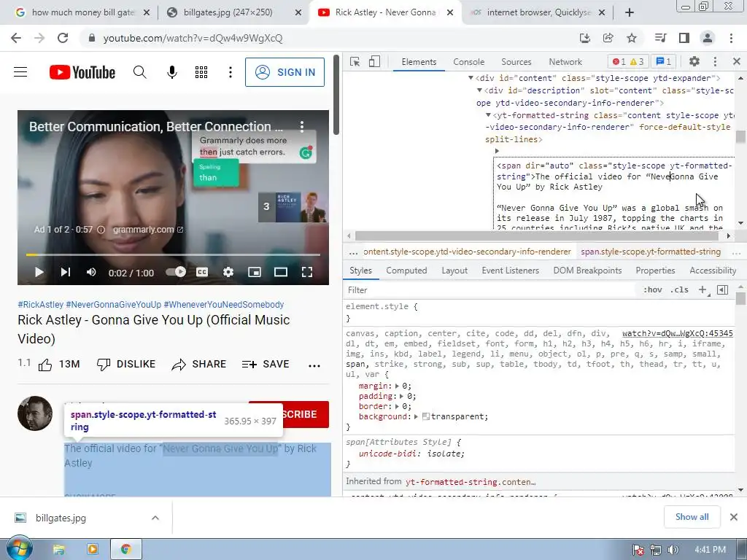
Task: Open the Computed styles tab
Action: [406, 271]
